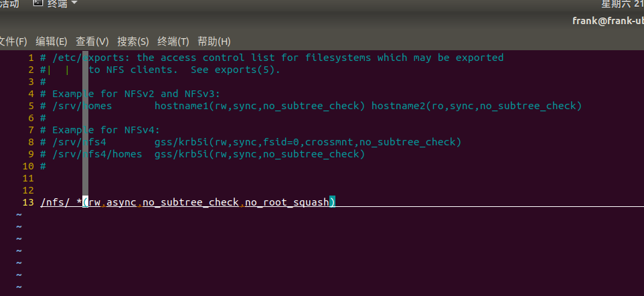The width and height of the screenshot is (644, 296).
Task: Click line number 5 in the gutter
Action: (31, 106)
